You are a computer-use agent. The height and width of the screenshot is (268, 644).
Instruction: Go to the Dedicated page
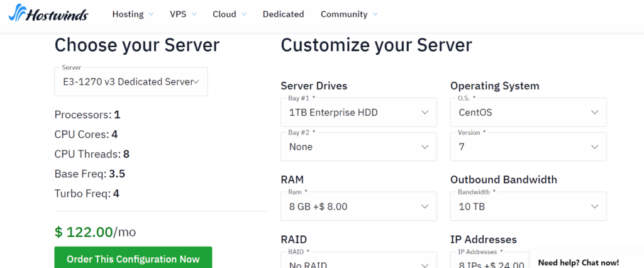[284, 14]
